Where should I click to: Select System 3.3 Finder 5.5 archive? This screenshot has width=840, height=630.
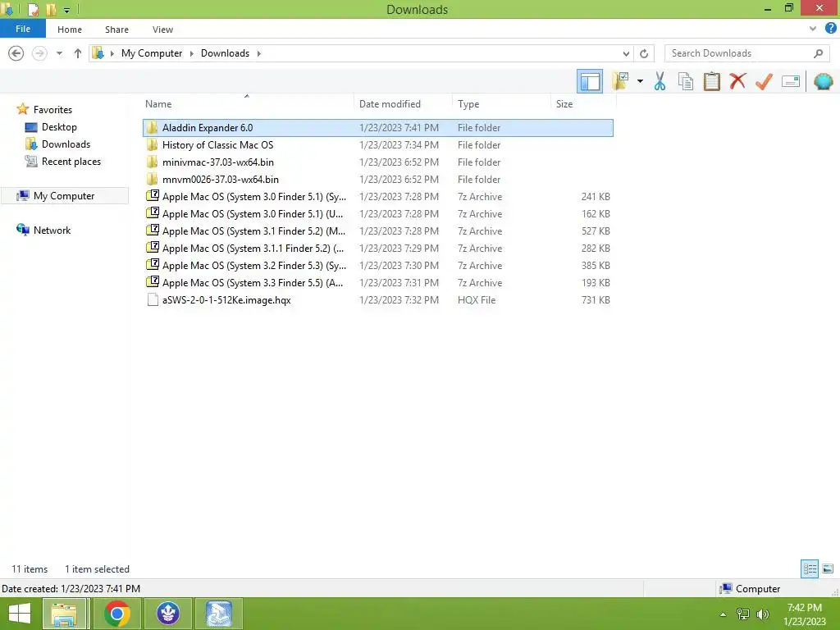click(377, 282)
